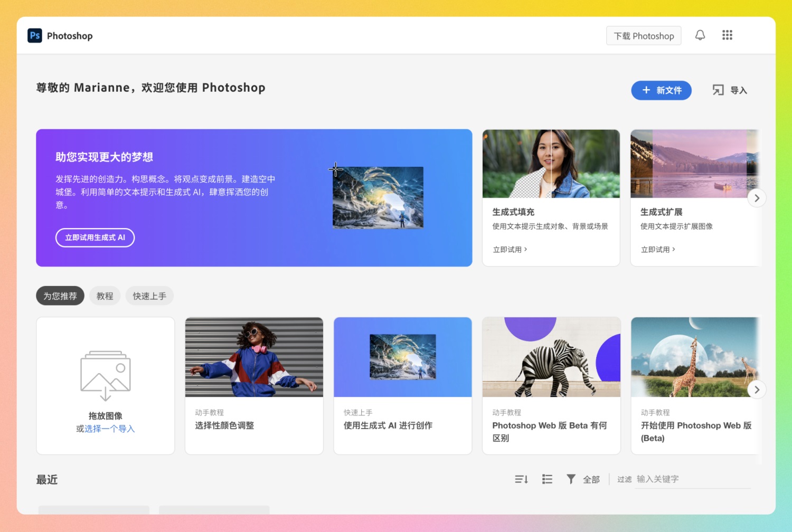
Task: Open giraffe moon tutorial thumbnail
Action: (695, 357)
